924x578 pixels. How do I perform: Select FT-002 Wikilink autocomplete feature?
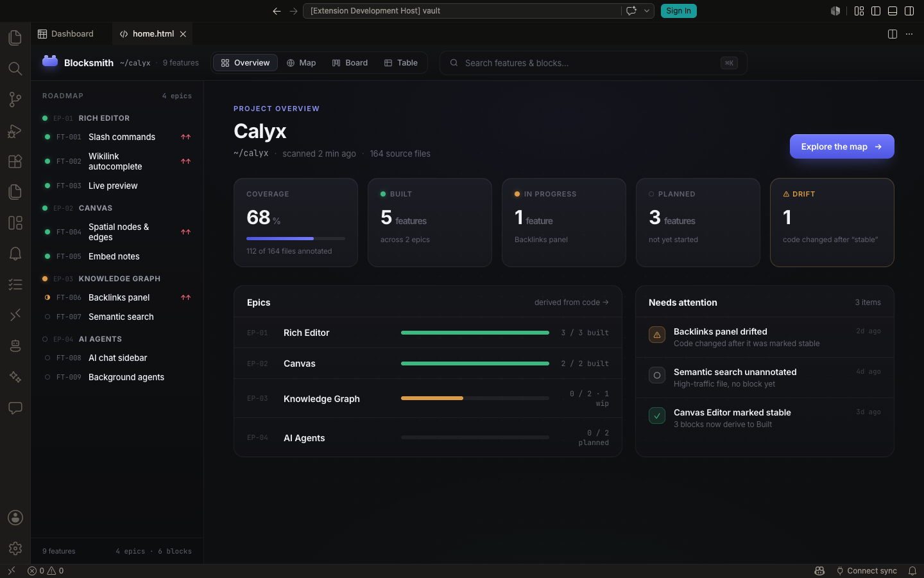[117, 161]
